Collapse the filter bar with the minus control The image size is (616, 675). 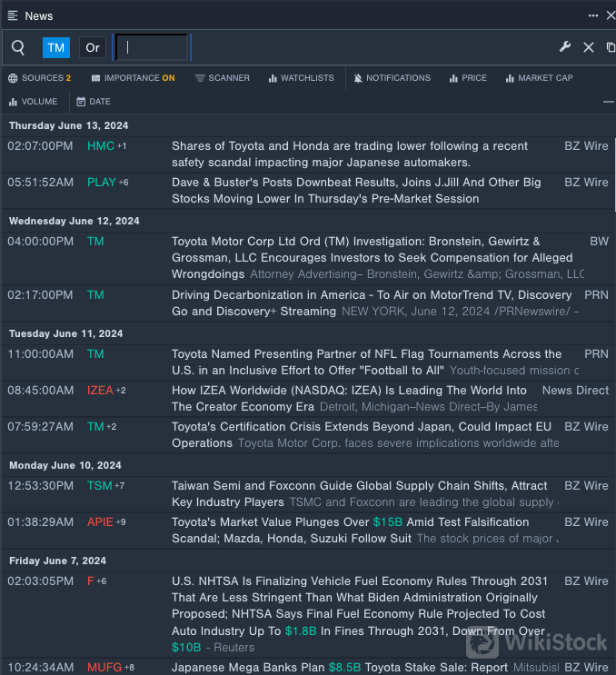tap(608, 102)
